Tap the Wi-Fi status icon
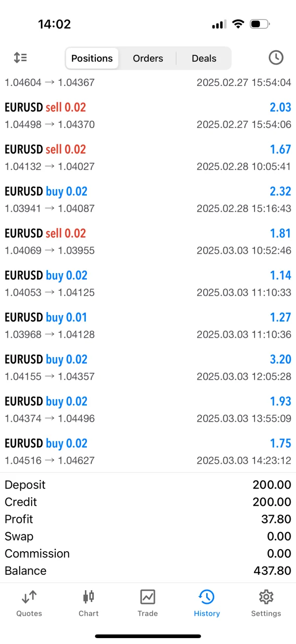This screenshot has width=296, height=644. tap(238, 24)
